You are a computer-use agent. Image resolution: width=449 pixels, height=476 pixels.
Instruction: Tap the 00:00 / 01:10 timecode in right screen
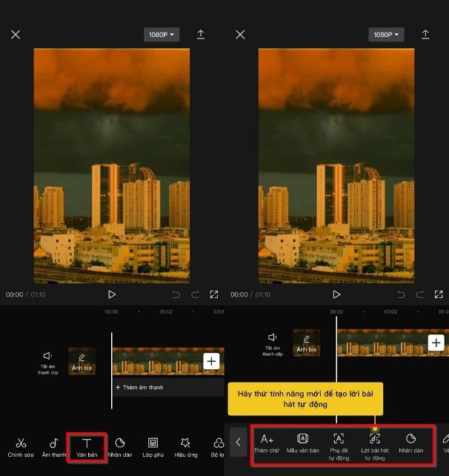(250, 294)
